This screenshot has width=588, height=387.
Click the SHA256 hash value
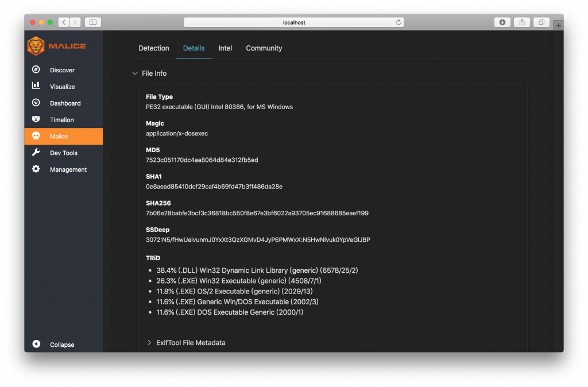[x=257, y=213]
